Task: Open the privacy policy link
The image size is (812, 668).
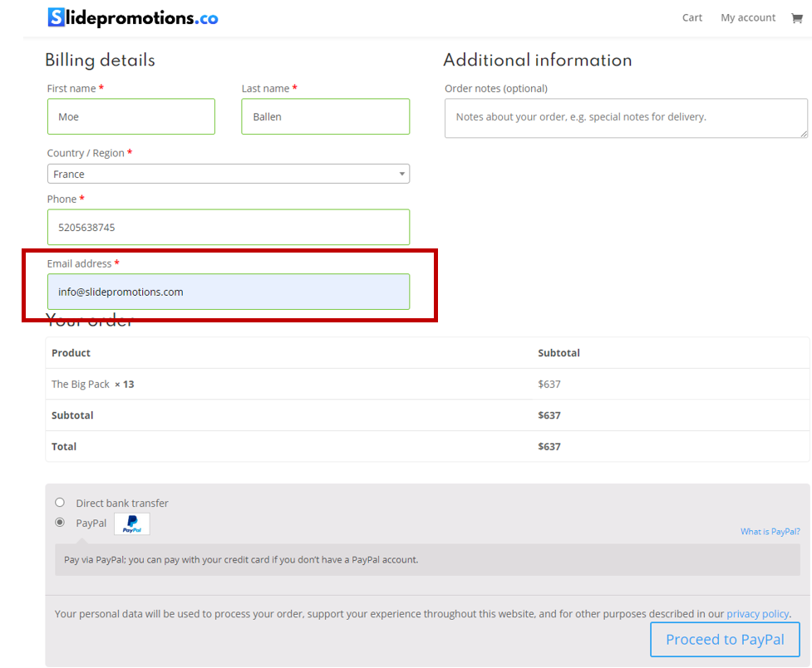Action: [x=757, y=614]
